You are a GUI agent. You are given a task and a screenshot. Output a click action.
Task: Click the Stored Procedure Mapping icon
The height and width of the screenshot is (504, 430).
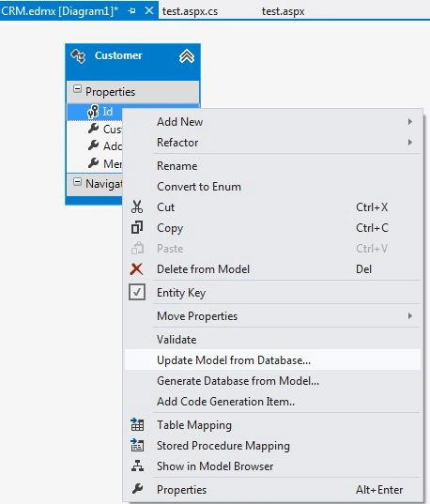point(137,445)
